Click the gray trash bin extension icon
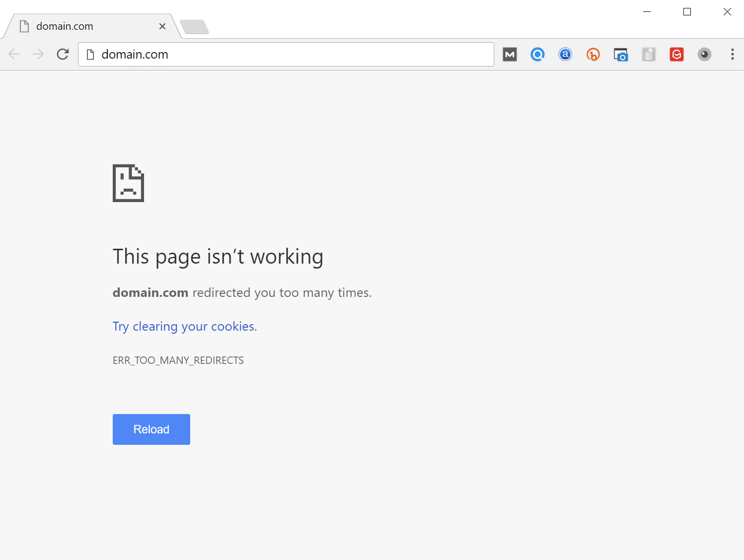The height and width of the screenshot is (560, 744). coord(649,55)
